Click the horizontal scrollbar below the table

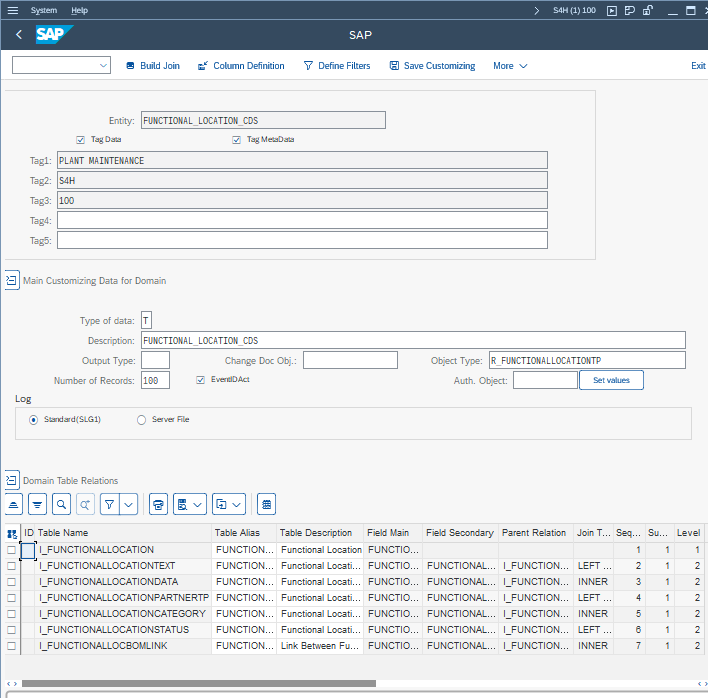pyautogui.click(x=200, y=684)
